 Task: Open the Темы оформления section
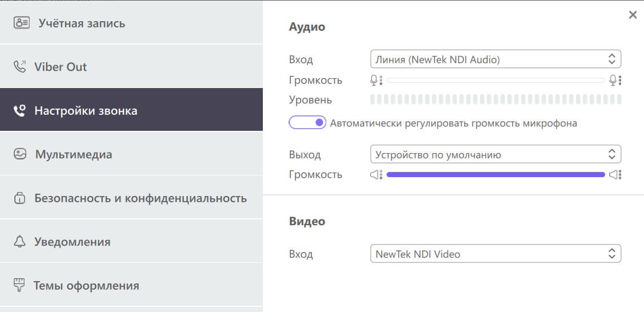pyautogui.click(x=131, y=285)
